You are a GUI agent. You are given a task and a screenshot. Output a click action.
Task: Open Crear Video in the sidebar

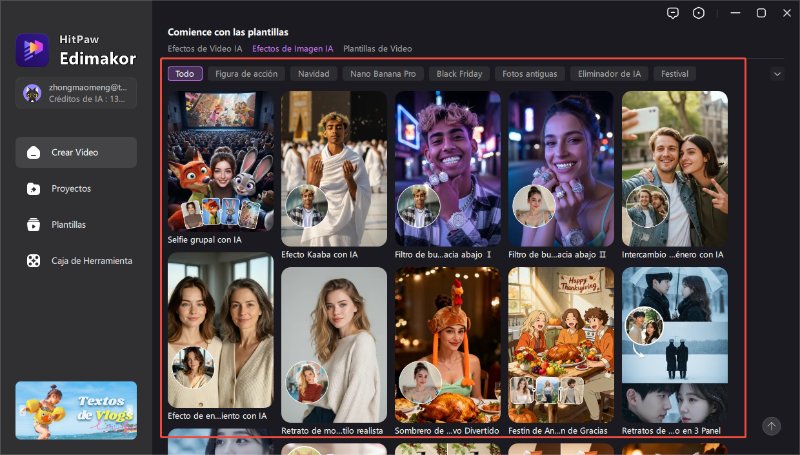tap(76, 153)
